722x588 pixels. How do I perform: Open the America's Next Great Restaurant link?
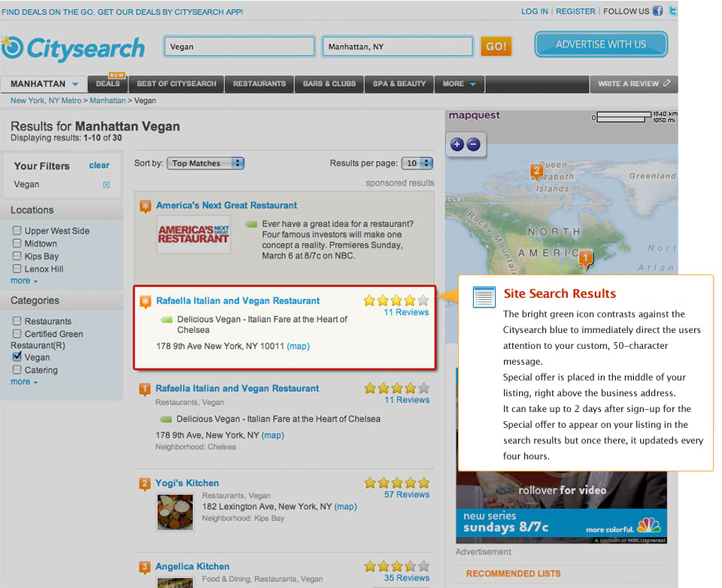click(226, 205)
